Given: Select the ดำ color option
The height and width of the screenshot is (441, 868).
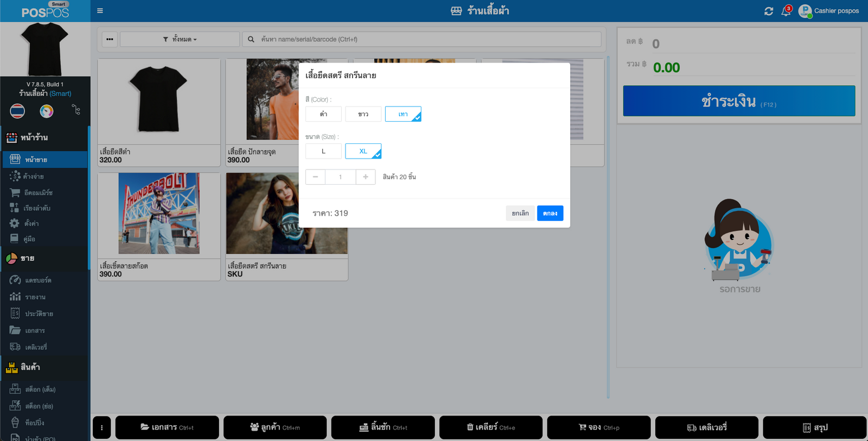Looking at the screenshot, I should (x=323, y=114).
